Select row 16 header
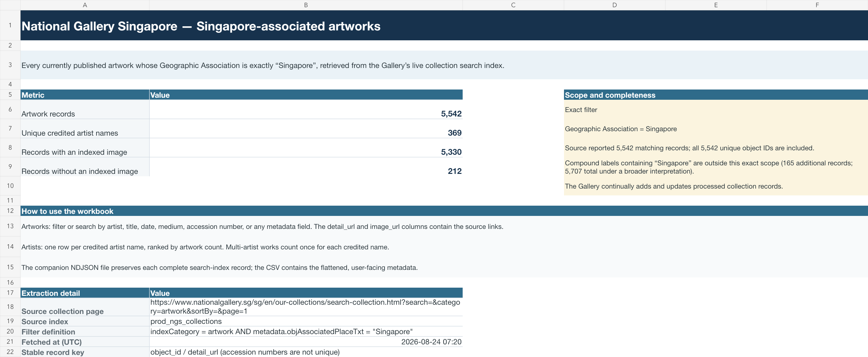The height and width of the screenshot is (357, 868). point(10,283)
